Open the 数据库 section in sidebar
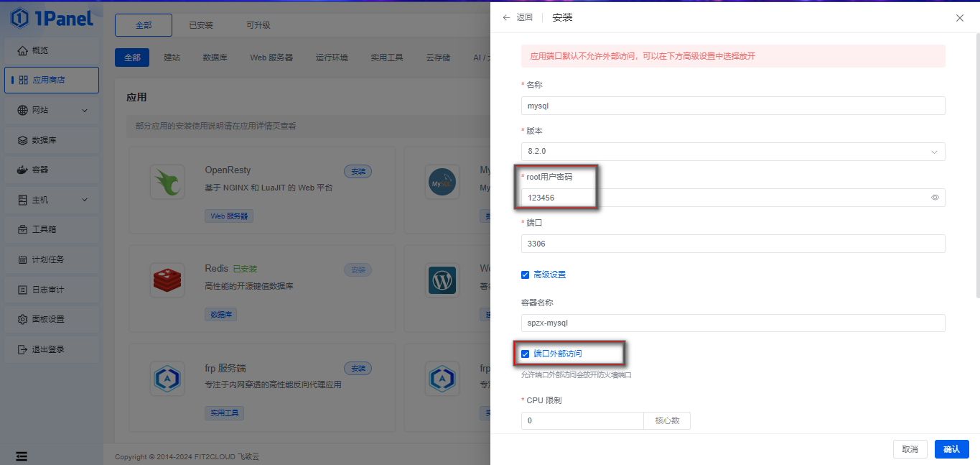The width and height of the screenshot is (980, 465). point(45,139)
